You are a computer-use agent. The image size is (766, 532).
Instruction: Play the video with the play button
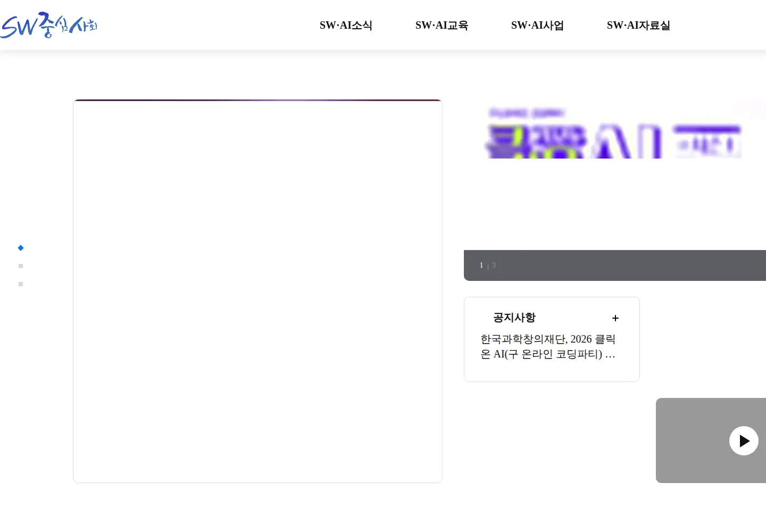[x=744, y=440]
